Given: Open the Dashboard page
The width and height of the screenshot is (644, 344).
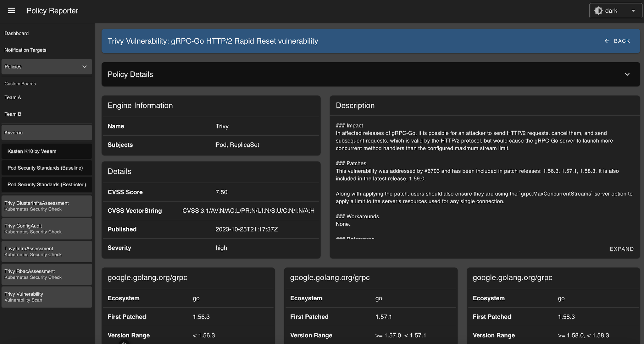Looking at the screenshot, I should (x=16, y=33).
